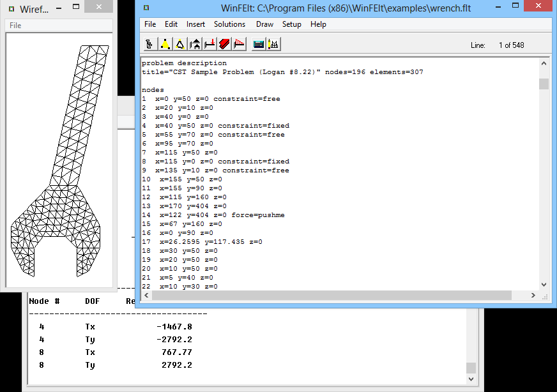
Task: Open the Setup menu
Action: [x=292, y=24]
